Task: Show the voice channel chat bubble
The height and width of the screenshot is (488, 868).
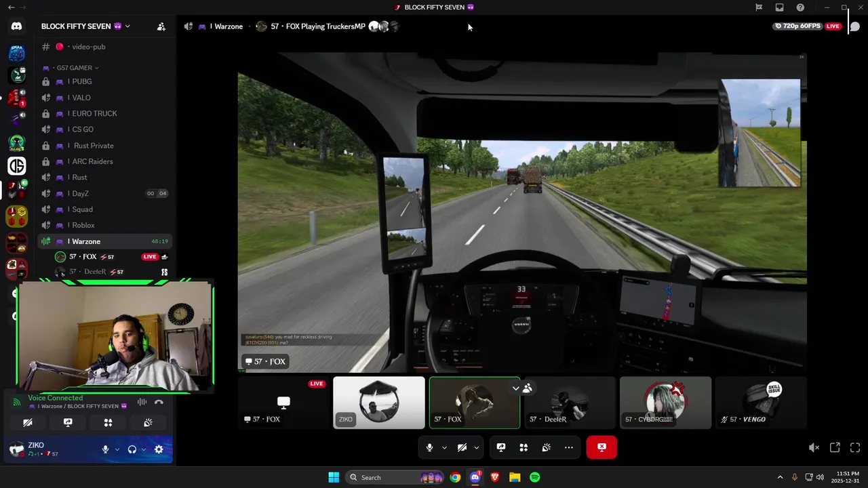Action: click(x=855, y=26)
